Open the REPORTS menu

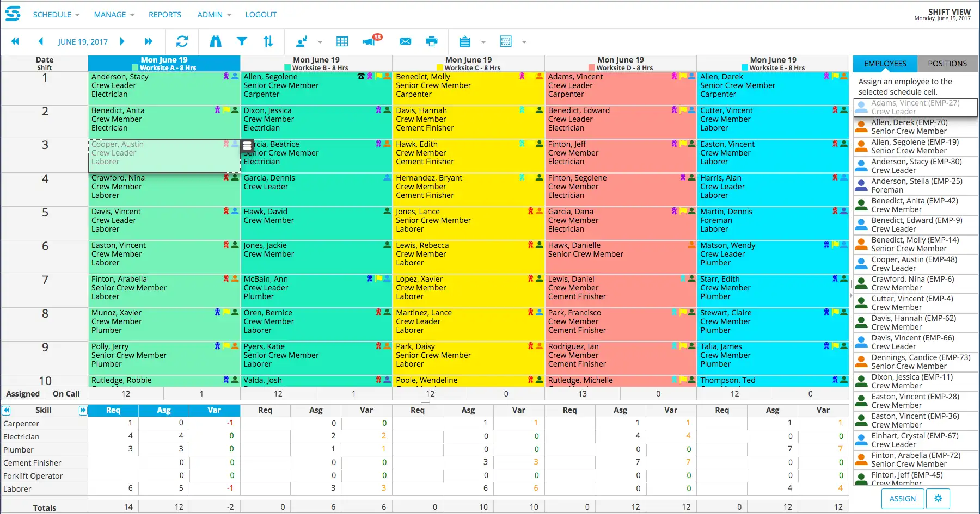click(x=165, y=15)
